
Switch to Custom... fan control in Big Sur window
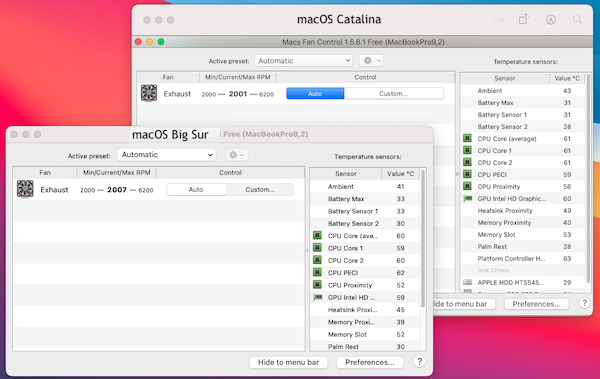click(260, 190)
